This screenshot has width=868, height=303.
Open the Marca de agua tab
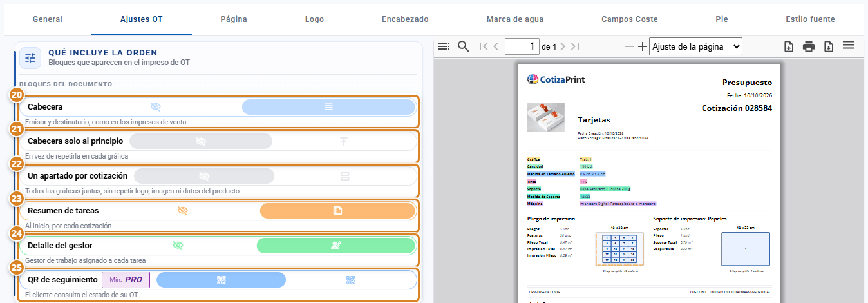coord(515,19)
